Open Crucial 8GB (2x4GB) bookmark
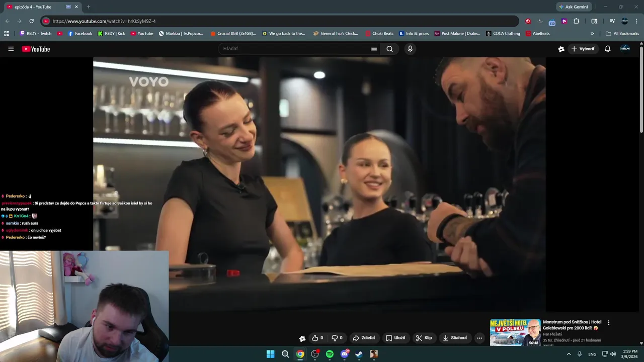644x362 pixels. coord(233,34)
